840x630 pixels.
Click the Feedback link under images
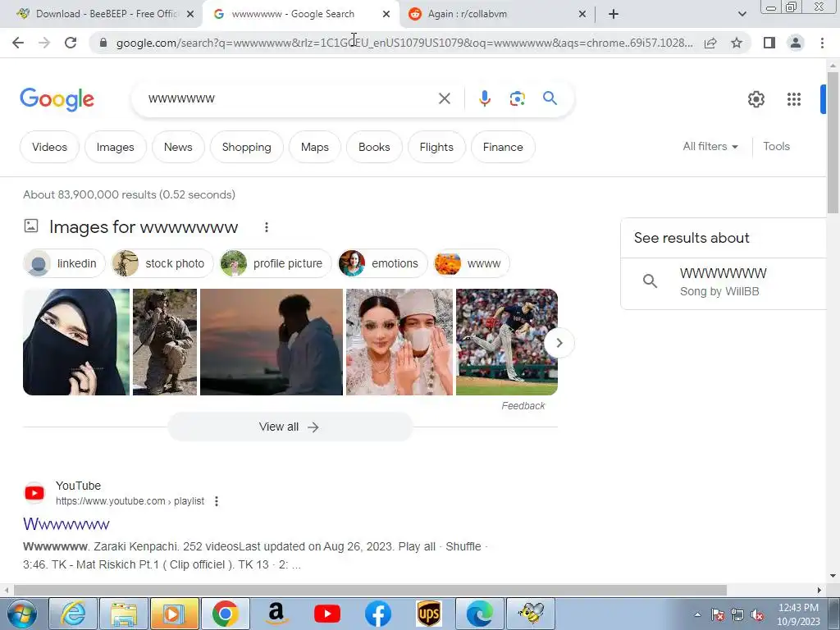[523, 406]
